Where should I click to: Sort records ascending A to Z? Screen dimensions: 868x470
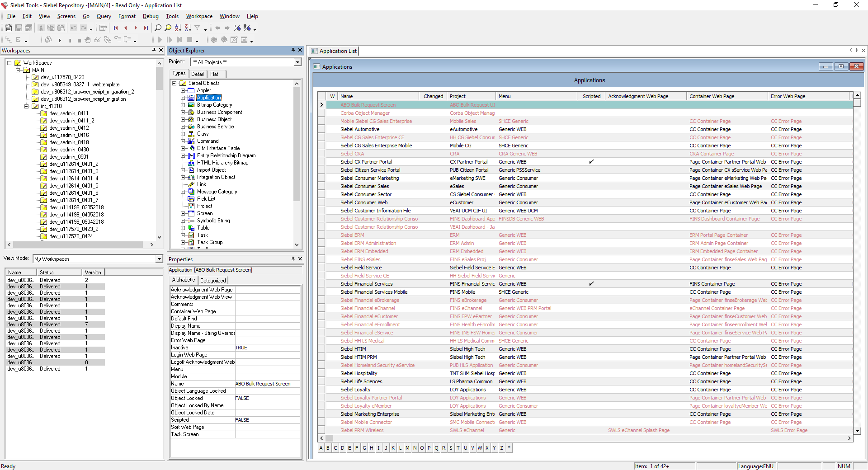click(178, 28)
